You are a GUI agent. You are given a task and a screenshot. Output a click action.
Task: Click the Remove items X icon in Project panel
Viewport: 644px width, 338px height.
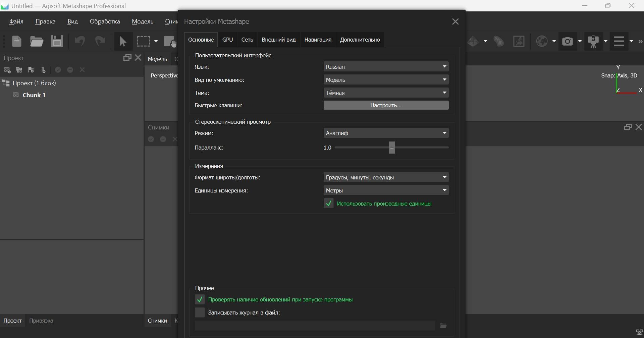click(x=82, y=70)
